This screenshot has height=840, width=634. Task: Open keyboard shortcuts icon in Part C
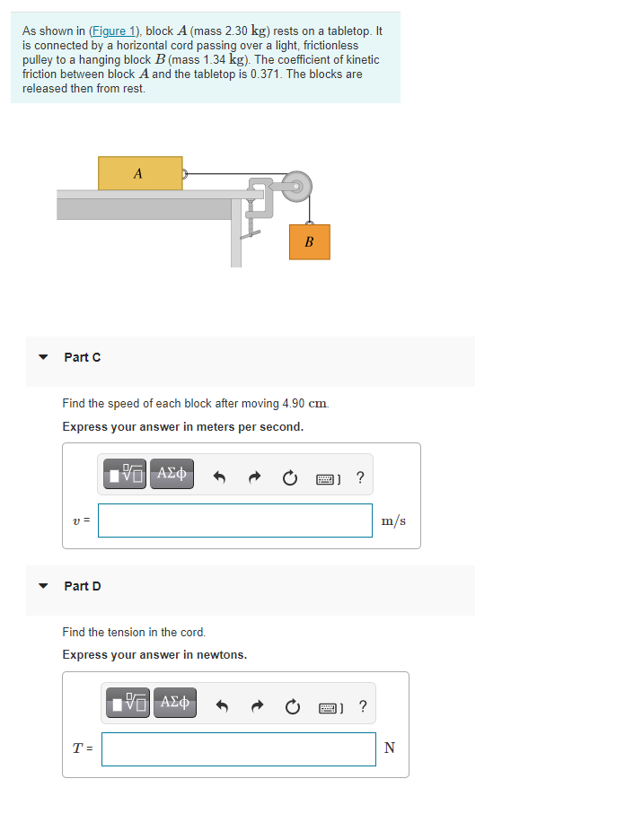point(326,476)
